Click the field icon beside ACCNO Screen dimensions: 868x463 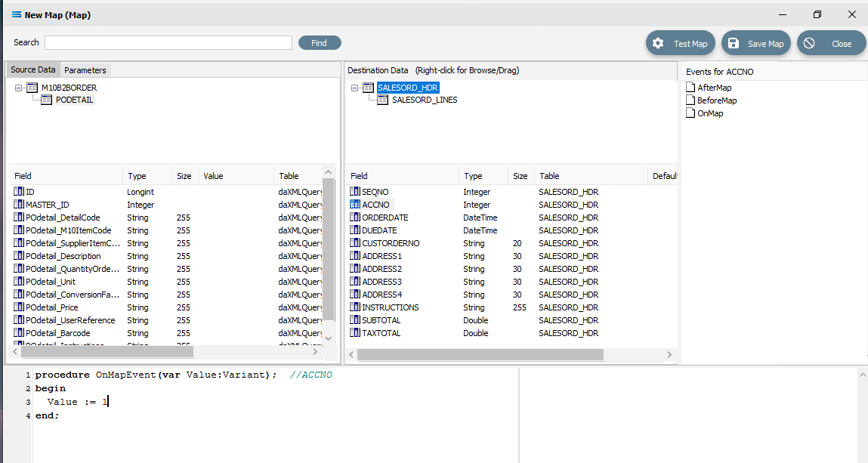click(355, 204)
